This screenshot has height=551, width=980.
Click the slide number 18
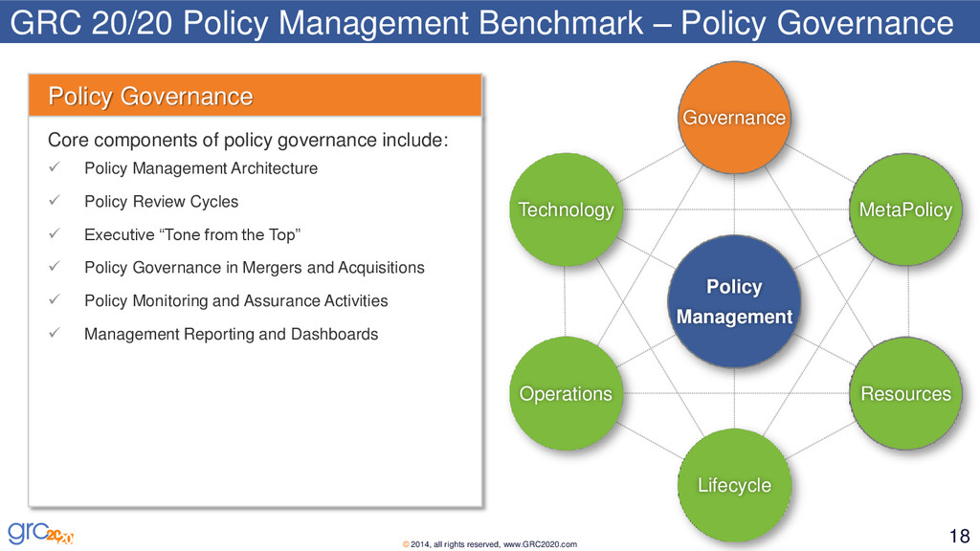(x=959, y=536)
